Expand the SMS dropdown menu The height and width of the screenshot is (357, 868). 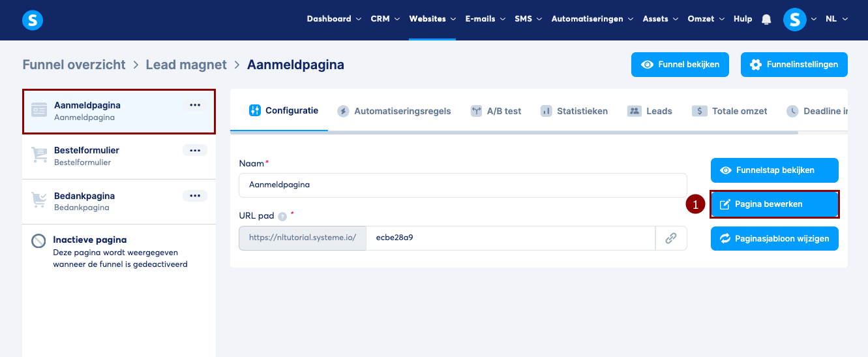tap(528, 19)
